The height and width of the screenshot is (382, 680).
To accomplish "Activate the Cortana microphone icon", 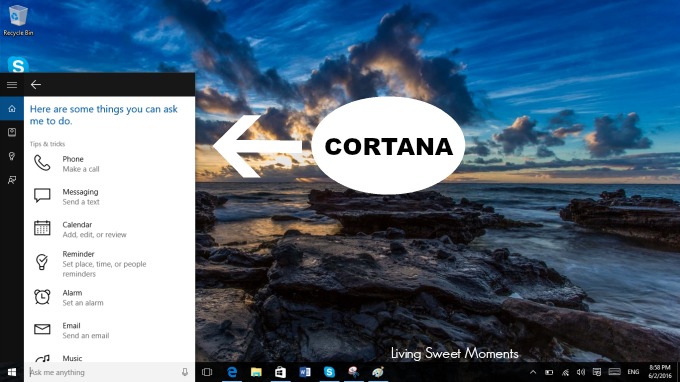I will 185,372.
